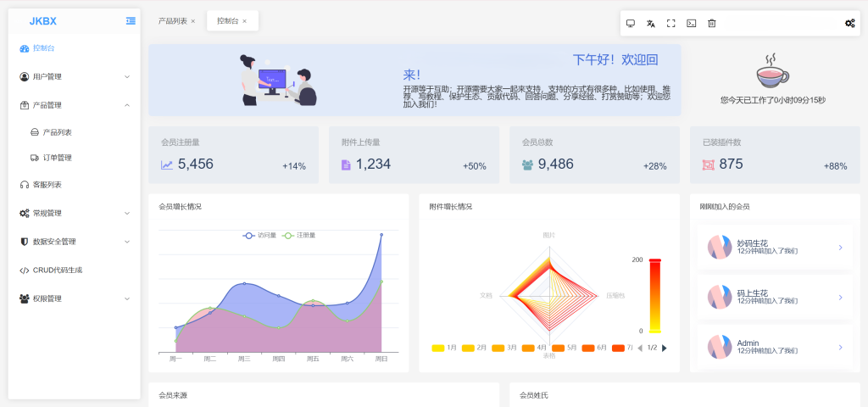Viewport: 868px width, 407px height.
Task: Click the 用户管理 user icon
Action: click(24, 77)
